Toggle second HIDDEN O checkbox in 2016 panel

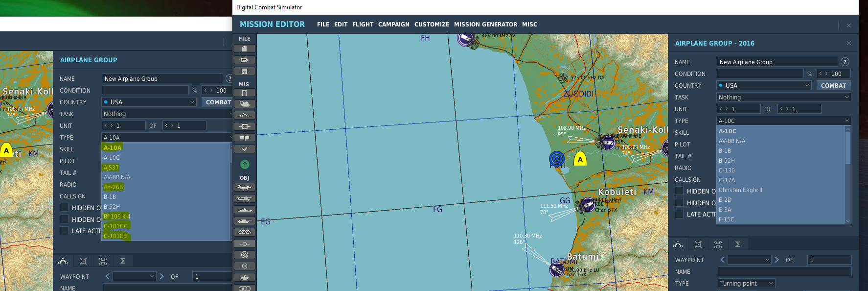click(679, 202)
